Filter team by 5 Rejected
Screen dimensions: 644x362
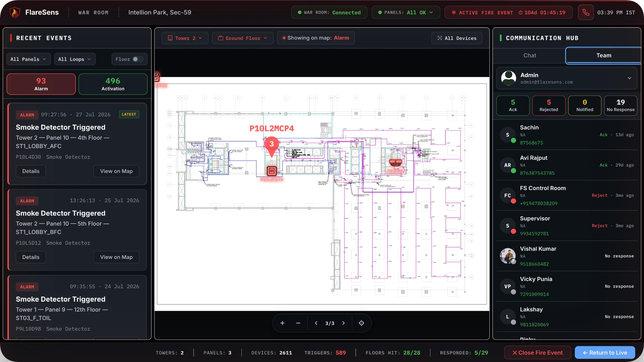click(x=549, y=106)
